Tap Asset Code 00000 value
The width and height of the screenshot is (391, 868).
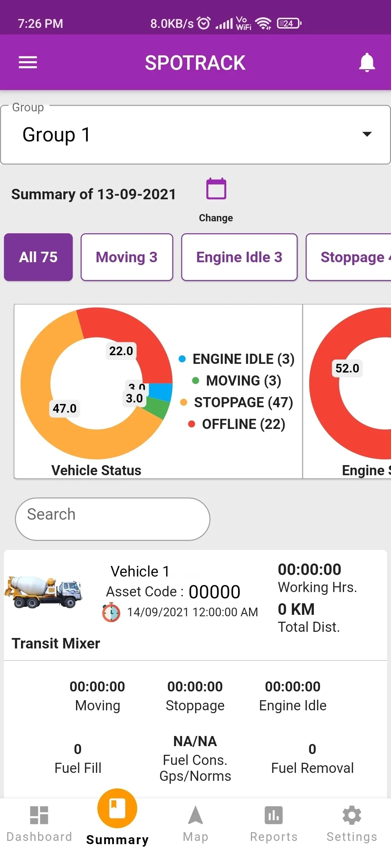pos(214,592)
